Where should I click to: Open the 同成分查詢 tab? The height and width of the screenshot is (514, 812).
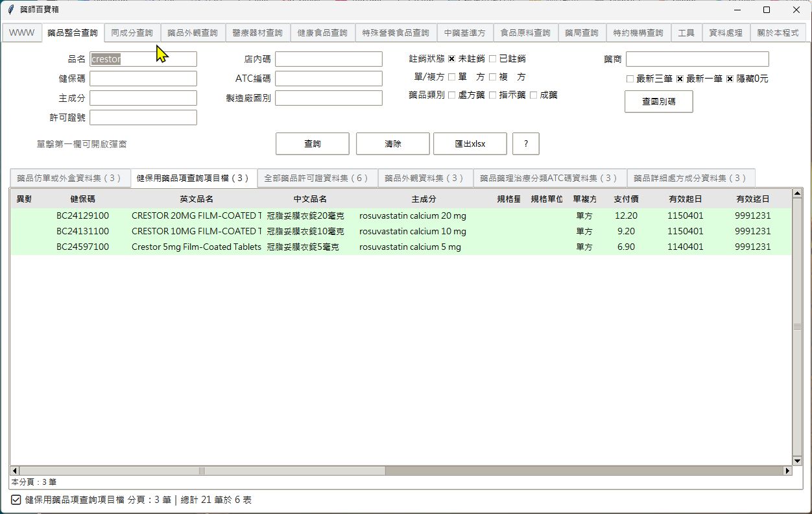tap(132, 33)
